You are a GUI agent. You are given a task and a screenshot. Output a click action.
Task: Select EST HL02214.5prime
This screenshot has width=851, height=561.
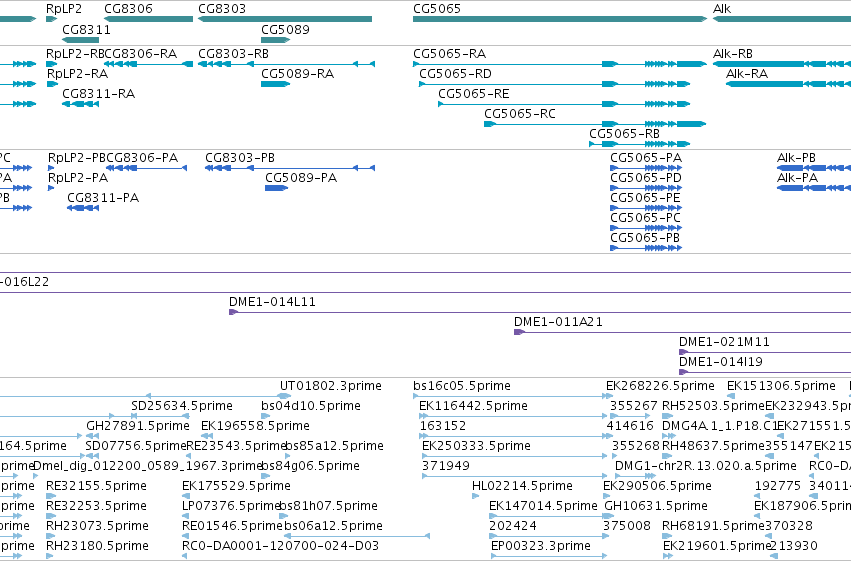[x=522, y=486]
